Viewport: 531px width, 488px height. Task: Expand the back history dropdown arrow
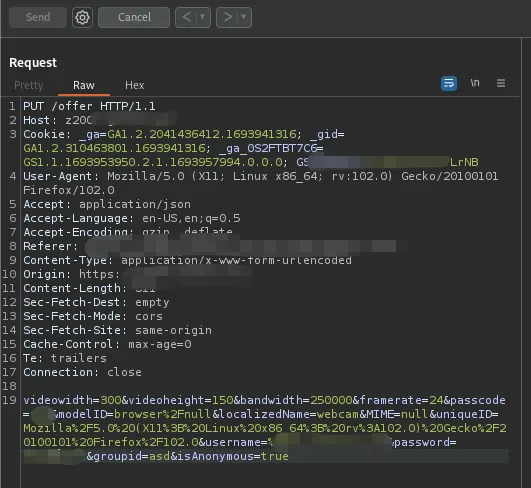click(x=203, y=17)
